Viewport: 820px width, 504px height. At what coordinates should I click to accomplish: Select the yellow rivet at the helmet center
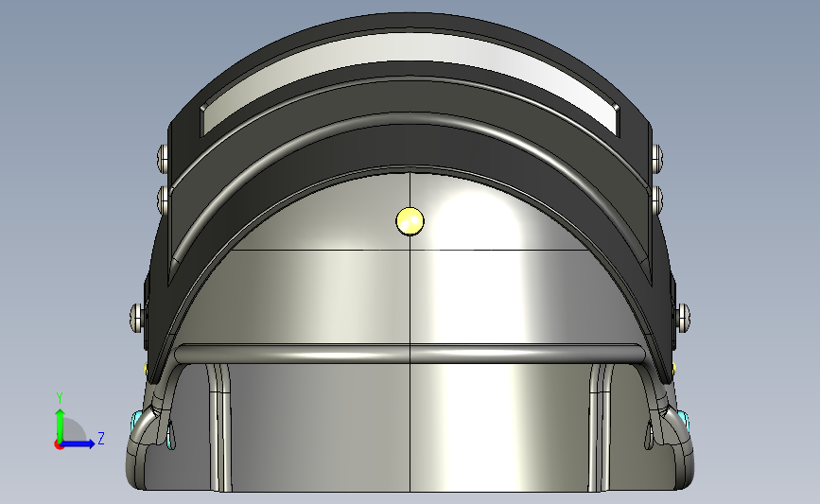410,221
